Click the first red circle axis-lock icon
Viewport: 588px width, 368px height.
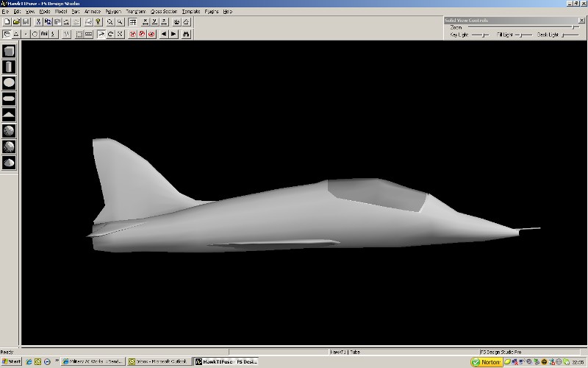tap(132, 34)
